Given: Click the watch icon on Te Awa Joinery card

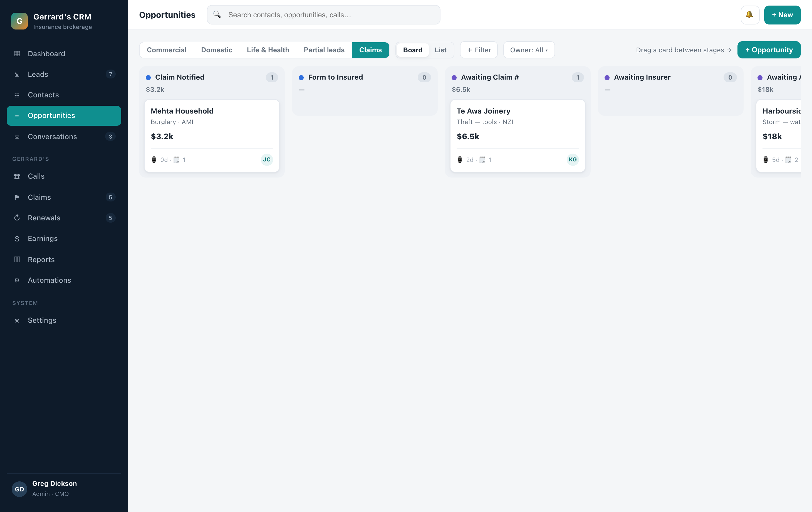Looking at the screenshot, I should tap(460, 160).
